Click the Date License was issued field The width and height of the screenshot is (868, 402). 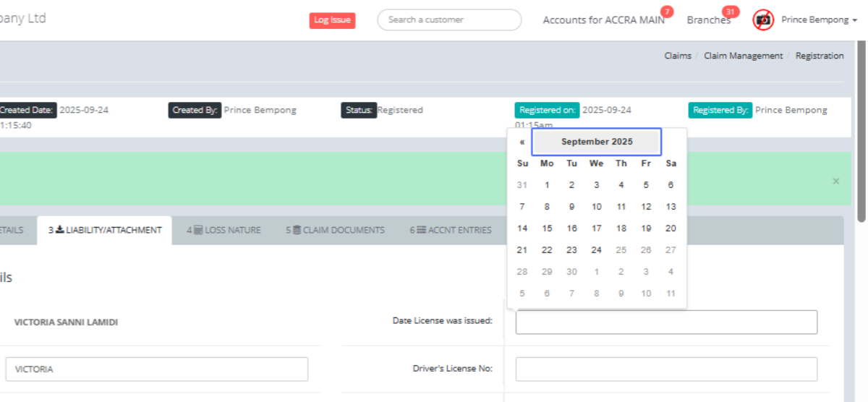pyautogui.click(x=666, y=322)
